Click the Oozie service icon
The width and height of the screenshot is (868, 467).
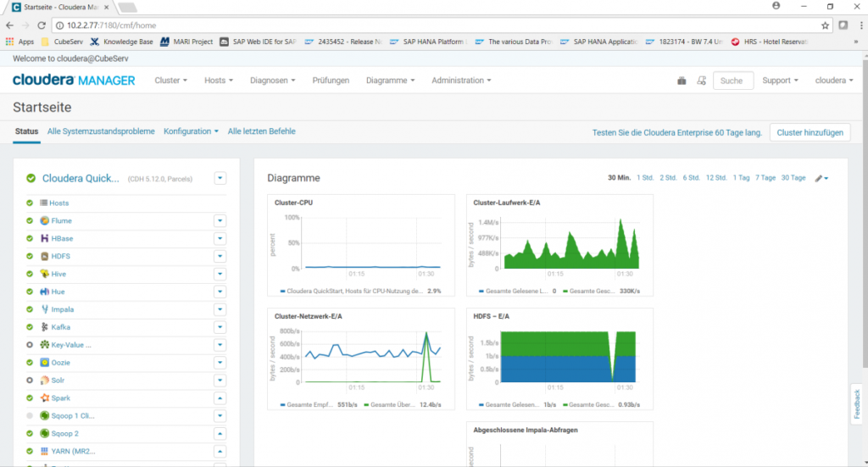pos(44,363)
